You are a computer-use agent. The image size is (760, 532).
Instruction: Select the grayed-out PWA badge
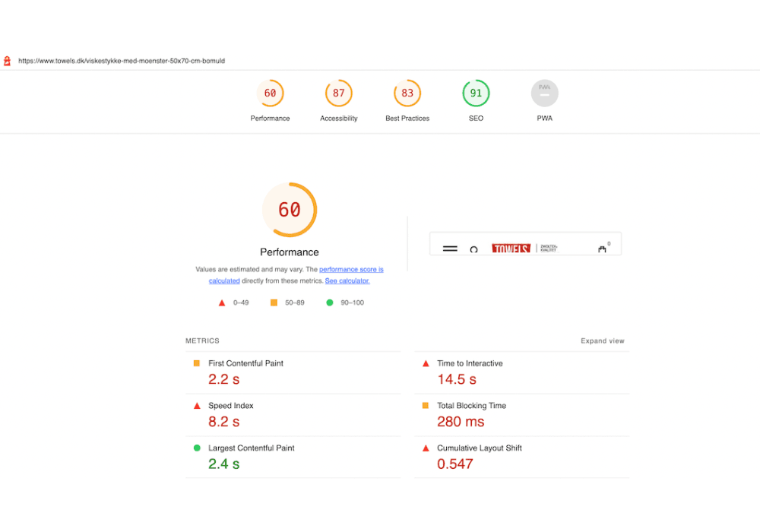[545, 93]
